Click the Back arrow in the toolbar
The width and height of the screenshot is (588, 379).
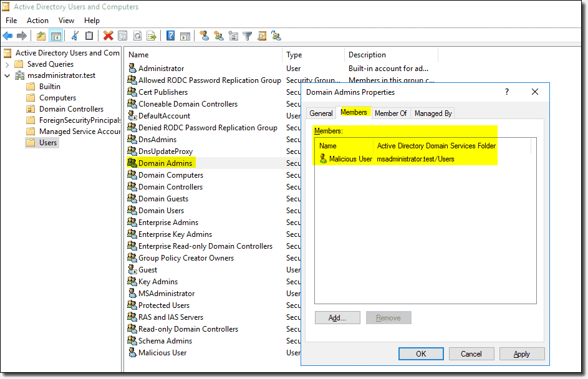tap(7, 36)
